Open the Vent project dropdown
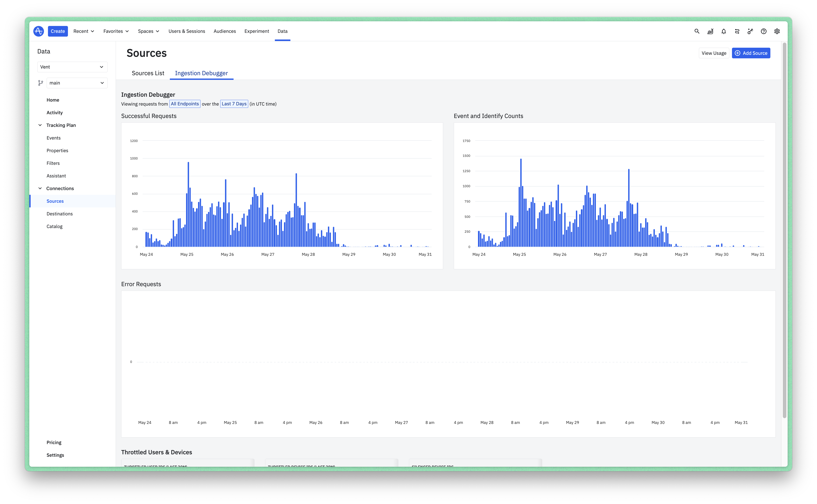 pyautogui.click(x=72, y=67)
